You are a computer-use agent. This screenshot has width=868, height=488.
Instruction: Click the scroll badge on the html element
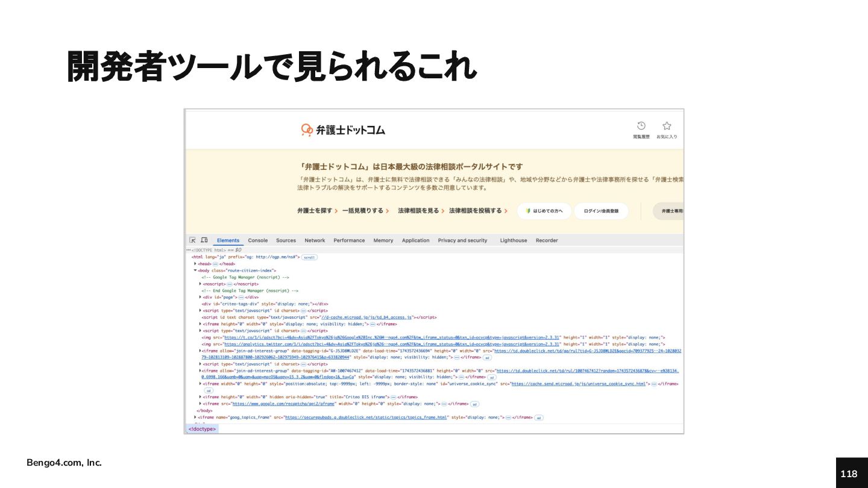tap(309, 257)
